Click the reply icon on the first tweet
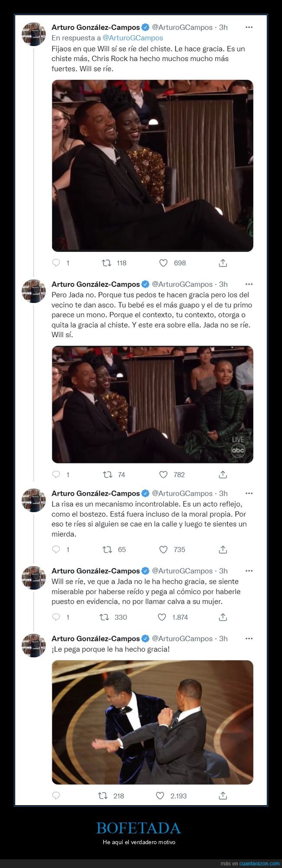Viewport: 282px width, 868px height. pyautogui.click(x=56, y=263)
